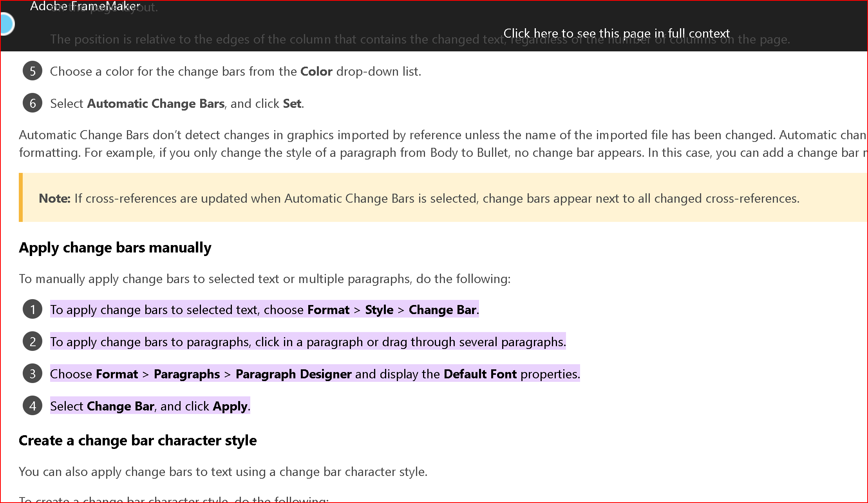Select the numbered badge for step 5

pyautogui.click(x=32, y=71)
